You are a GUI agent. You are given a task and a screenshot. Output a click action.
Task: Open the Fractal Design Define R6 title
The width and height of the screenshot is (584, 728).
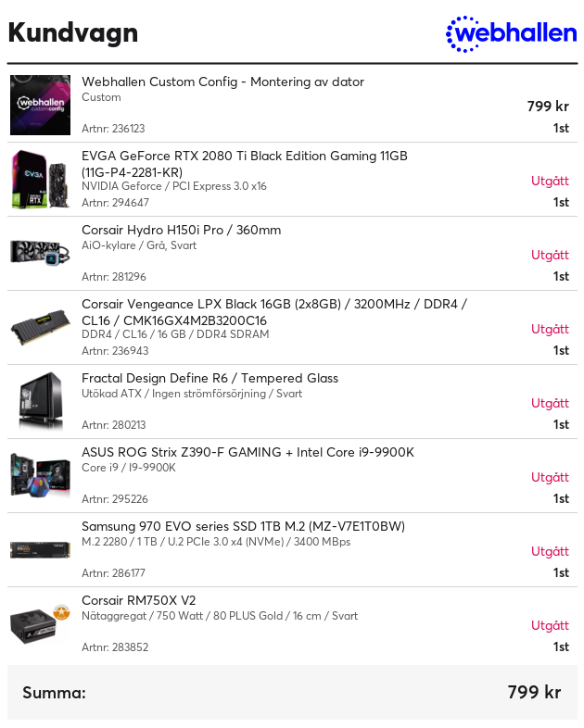click(209, 378)
